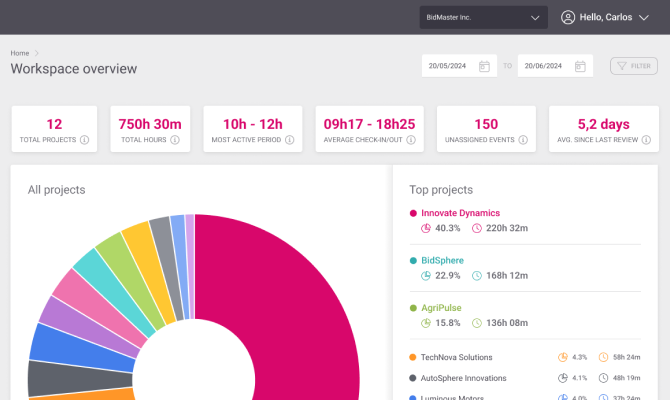The height and width of the screenshot is (400, 670).
Task: Click the user profile avatar icon
Action: 568,18
